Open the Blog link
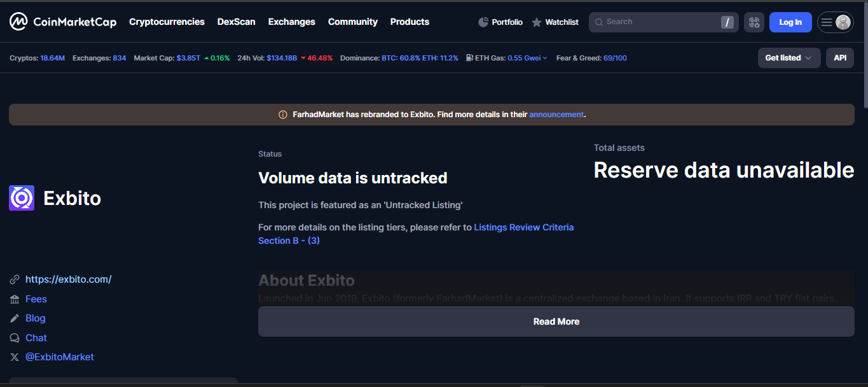868x387 pixels. (x=36, y=318)
